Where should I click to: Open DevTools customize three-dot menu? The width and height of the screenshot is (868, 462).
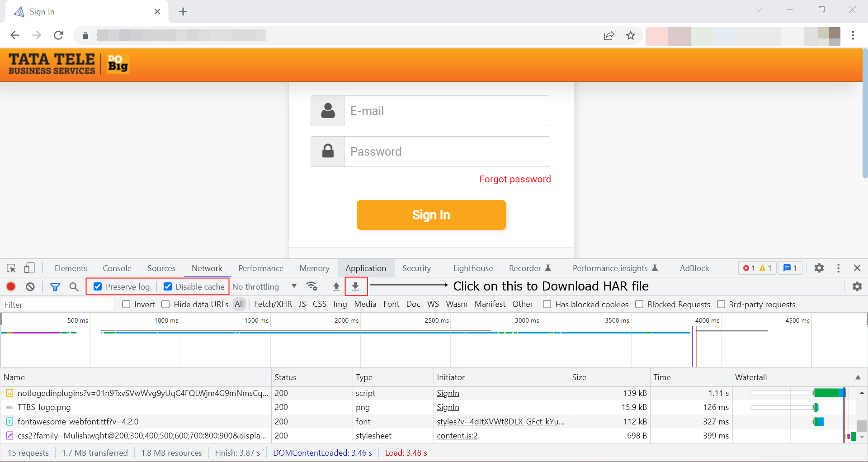pos(838,268)
